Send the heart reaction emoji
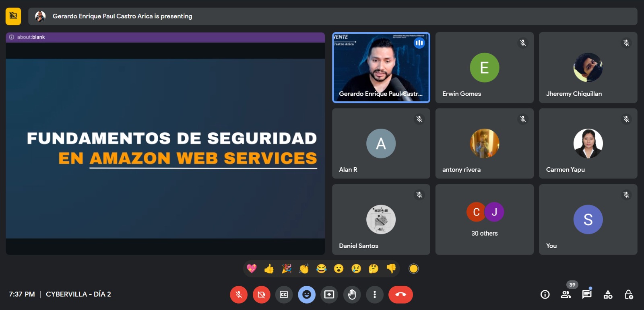 (x=252, y=269)
